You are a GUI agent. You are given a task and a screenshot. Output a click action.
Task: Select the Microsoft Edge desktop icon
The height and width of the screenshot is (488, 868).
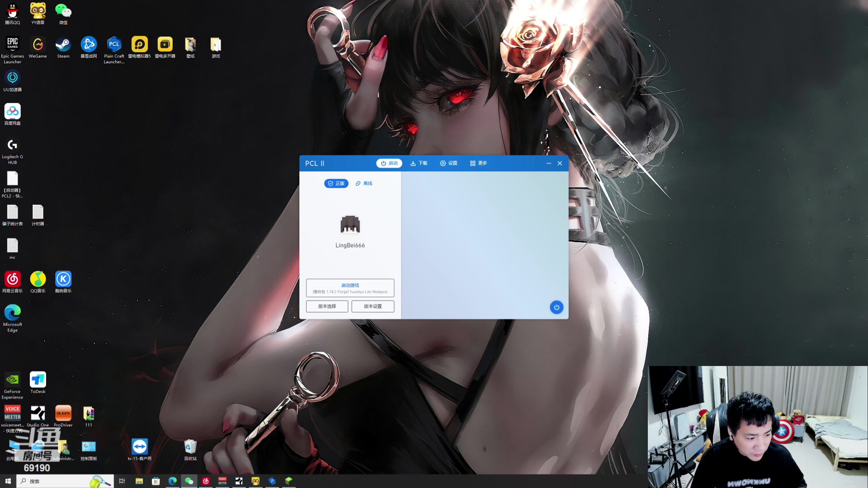coord(13,318)
